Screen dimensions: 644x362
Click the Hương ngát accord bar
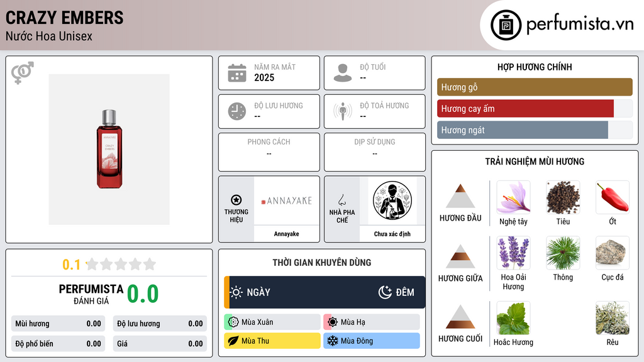[535, 129]
